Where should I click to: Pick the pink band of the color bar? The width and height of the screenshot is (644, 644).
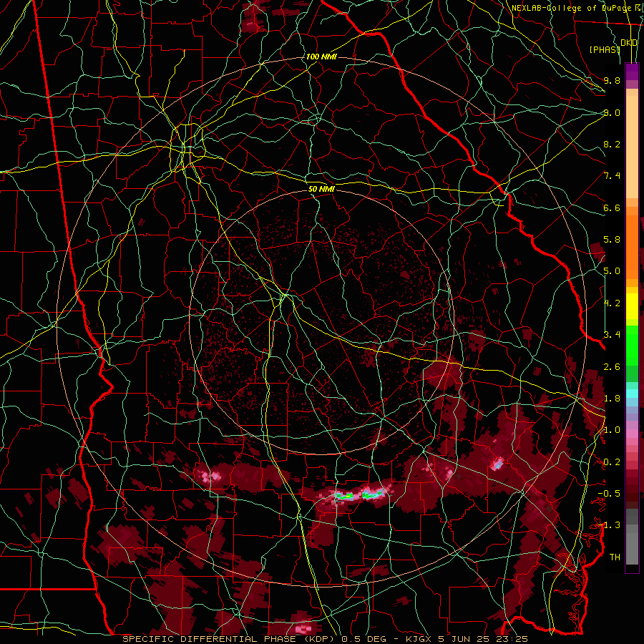(632, 434)
